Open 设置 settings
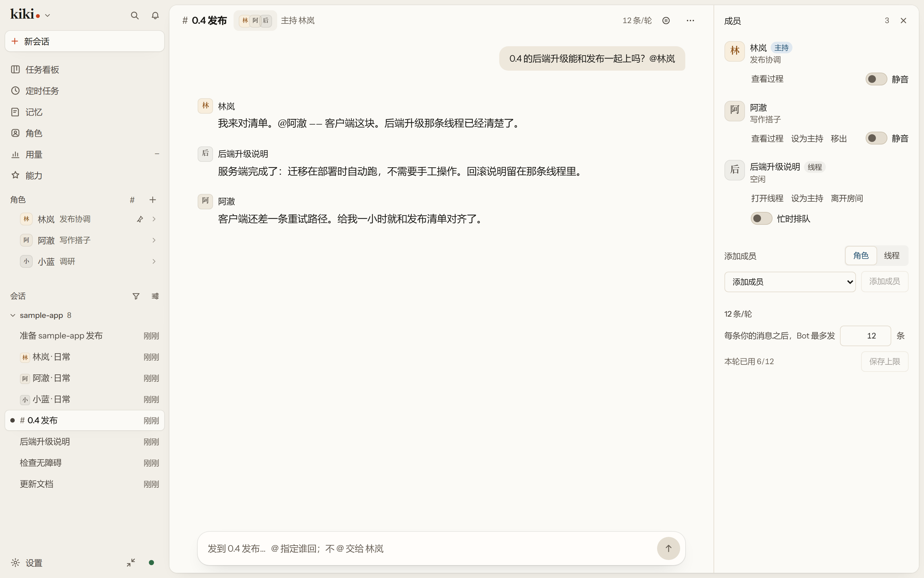Image resolution: width=924 pixels, height=578 pixels. click(27, 563)
